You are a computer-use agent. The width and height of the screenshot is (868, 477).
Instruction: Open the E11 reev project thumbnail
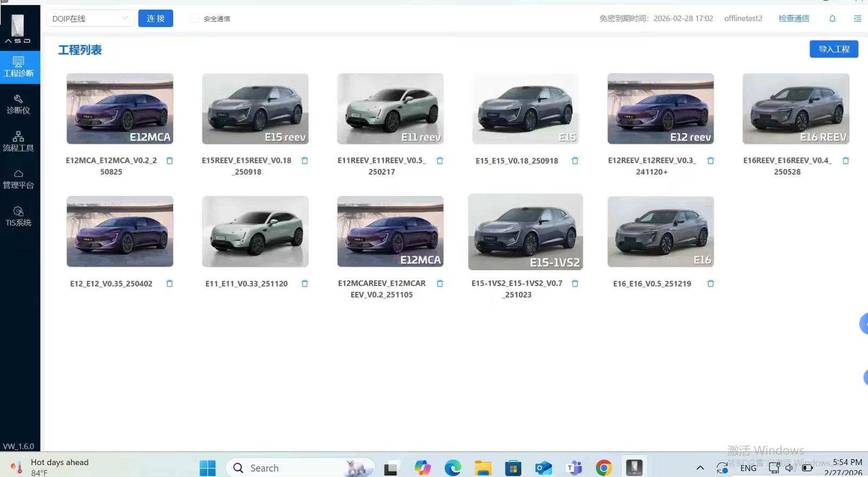click(390, 109)
